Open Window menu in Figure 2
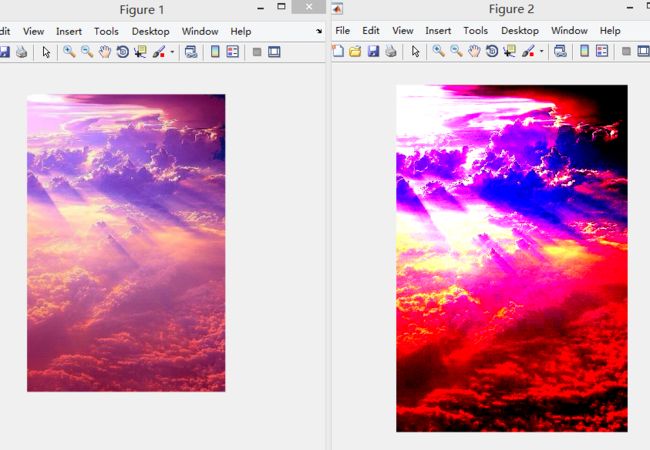This screenshot has width=650, height=450. tap(569, 31)
